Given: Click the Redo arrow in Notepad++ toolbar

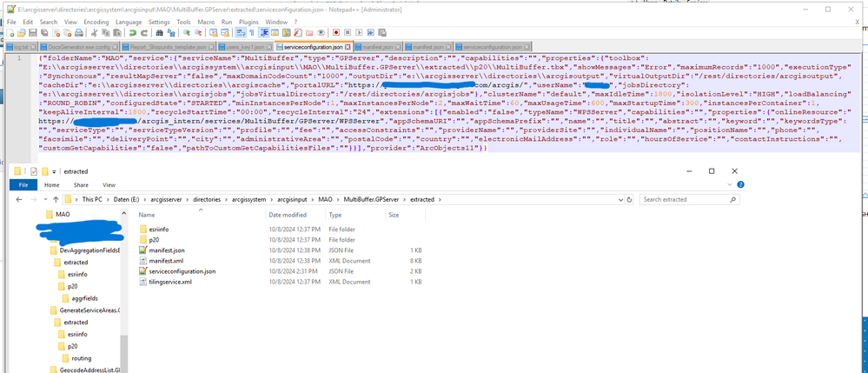Looking at the screenshot, I should tap(144, 33).
